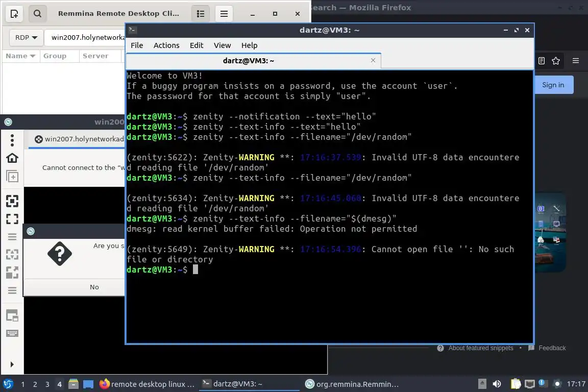Open the Help menu in the terminal

(x=250, y=45)
